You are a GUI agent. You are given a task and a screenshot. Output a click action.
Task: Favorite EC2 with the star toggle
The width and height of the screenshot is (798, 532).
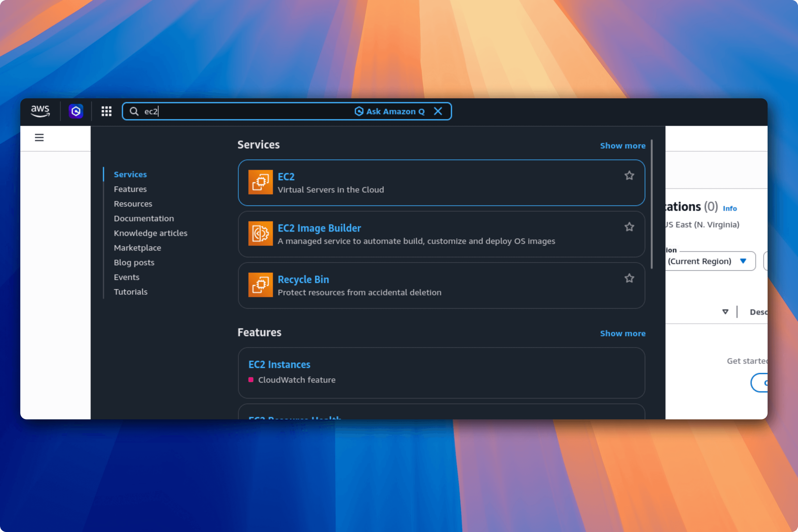coord(629,175)
